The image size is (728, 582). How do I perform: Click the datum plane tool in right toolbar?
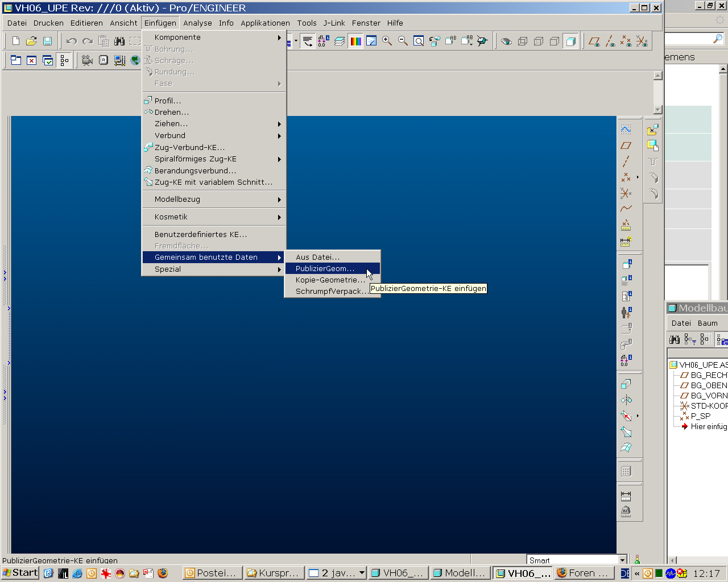626,145
